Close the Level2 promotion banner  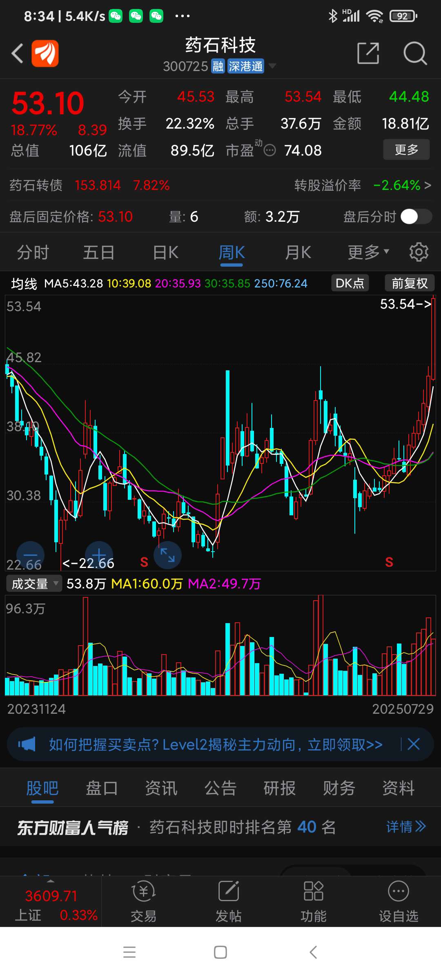pyautogui.click(x=414, y=744)
